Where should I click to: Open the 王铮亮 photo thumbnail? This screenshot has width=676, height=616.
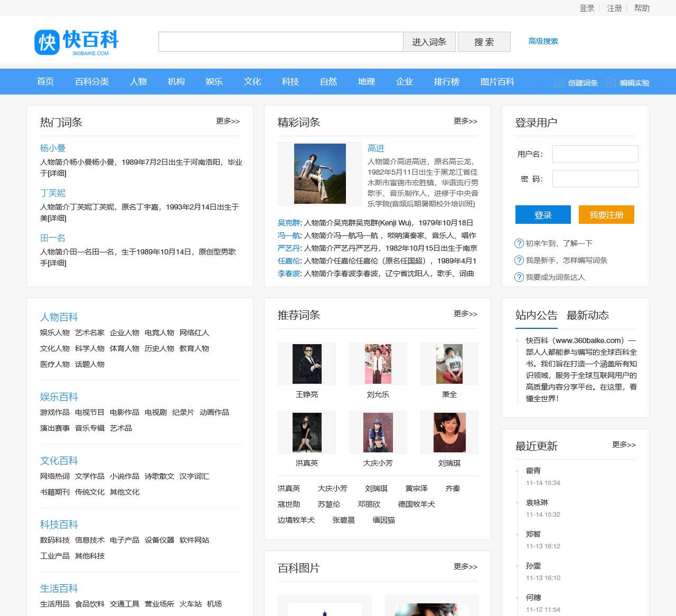coord(307,364)
